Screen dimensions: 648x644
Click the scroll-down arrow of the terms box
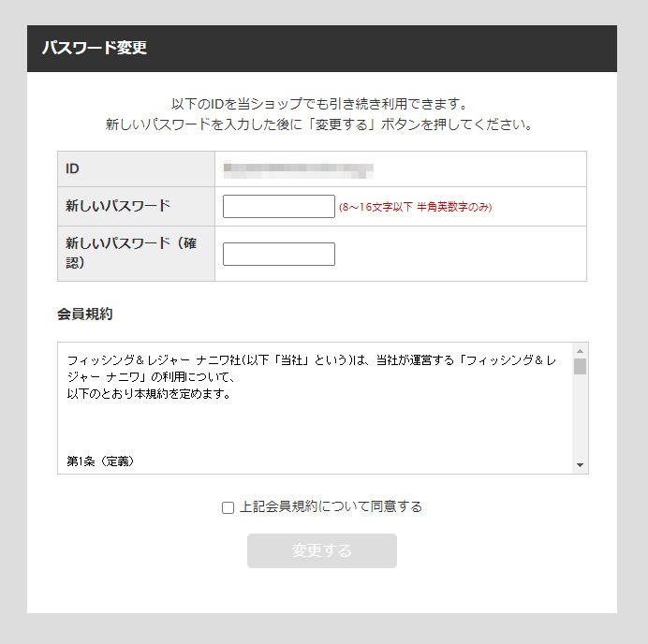click(581, 465)
